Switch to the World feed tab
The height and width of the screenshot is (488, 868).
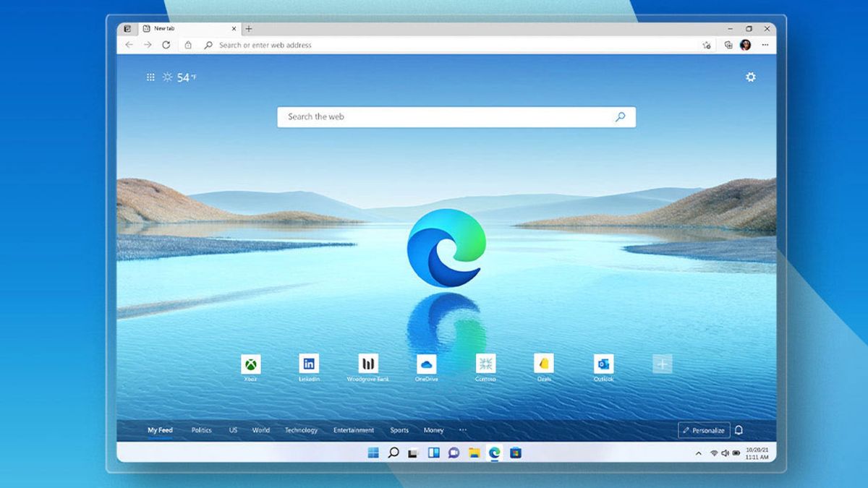tap(261, 430)
